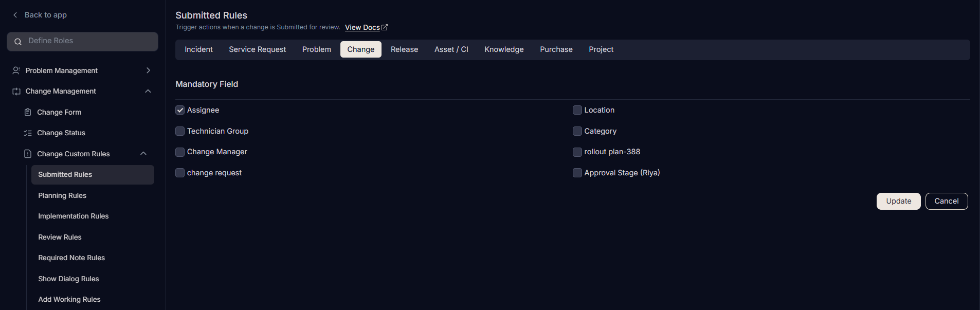Click the back arrow icon
This screenshot has width=980, height=310.
(x=15, y=15)
